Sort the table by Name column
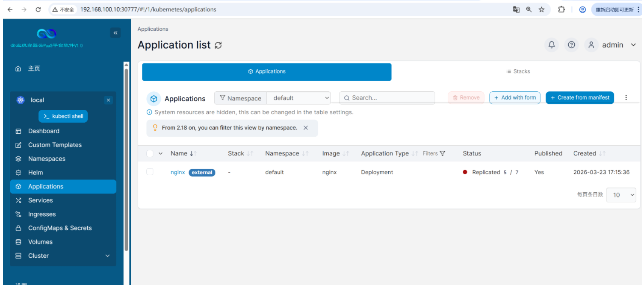Viewport: 644px width, 288px height. [183, 153]
